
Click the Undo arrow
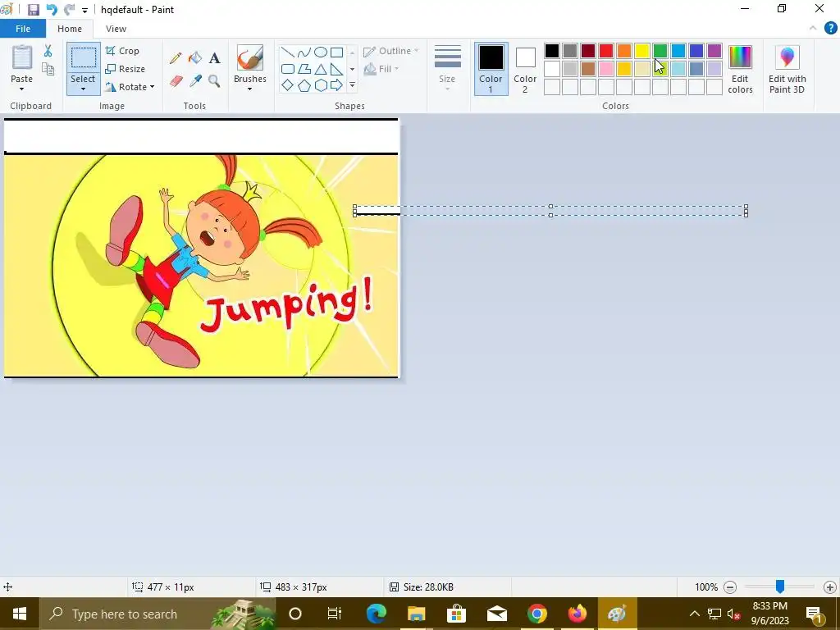(52, 10)
